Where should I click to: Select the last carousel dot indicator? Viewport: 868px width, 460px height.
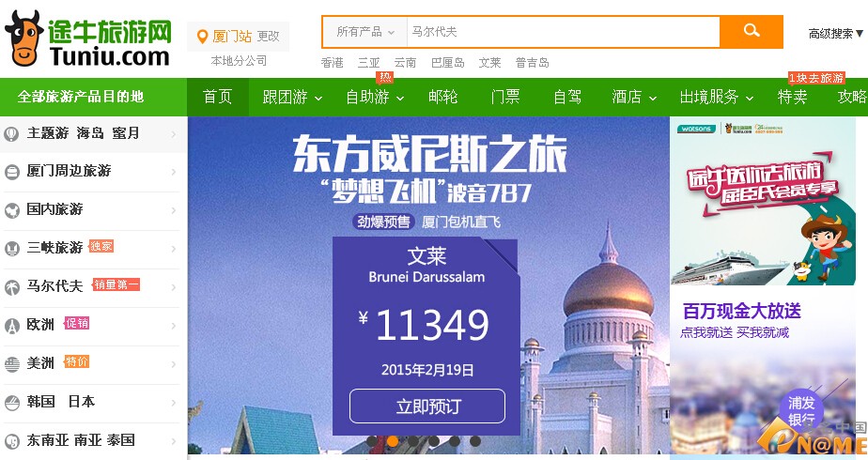(475, 441)
